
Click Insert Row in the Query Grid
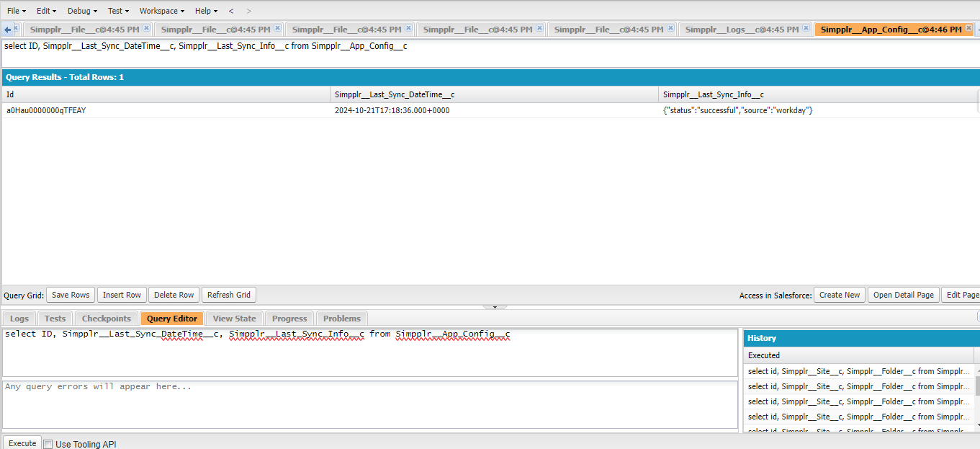click(122, 295)
